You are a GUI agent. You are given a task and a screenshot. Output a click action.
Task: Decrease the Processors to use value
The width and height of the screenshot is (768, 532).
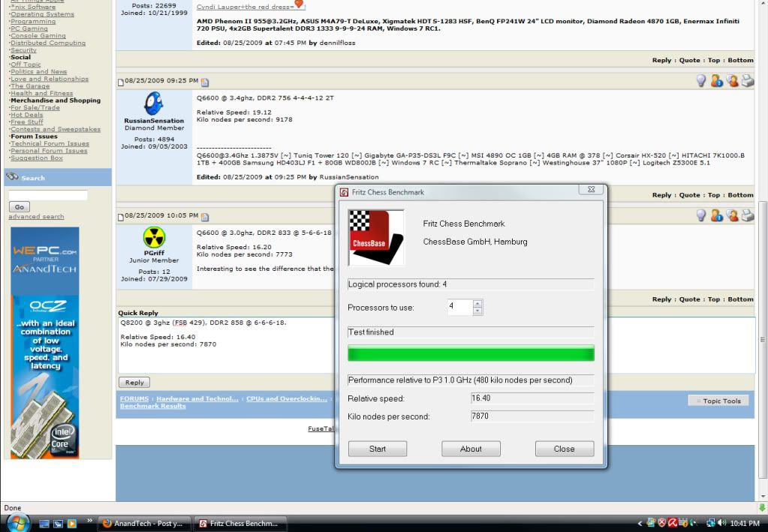coord(477,311)
